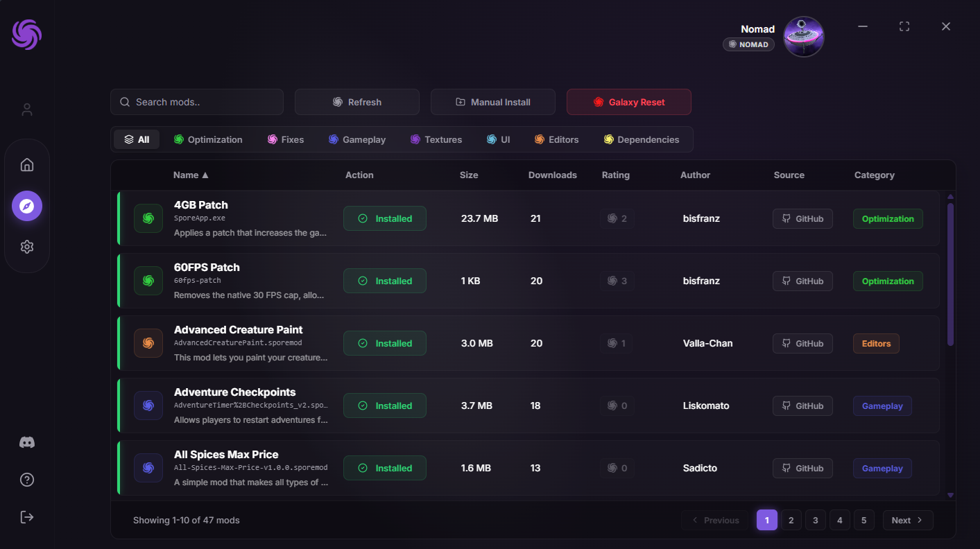Image resolution: width=980 pixels, height=549 pixels.
Task: Open the Editors category tab
Action: 556,139
